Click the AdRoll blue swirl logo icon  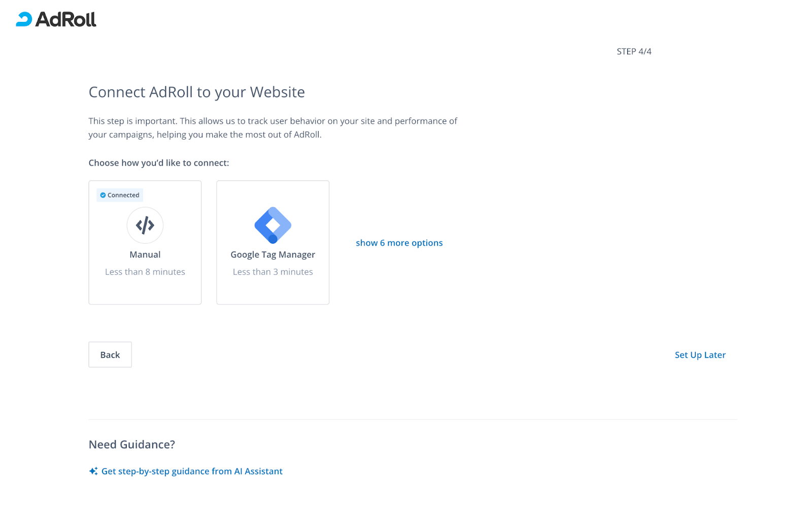(24, 19)
